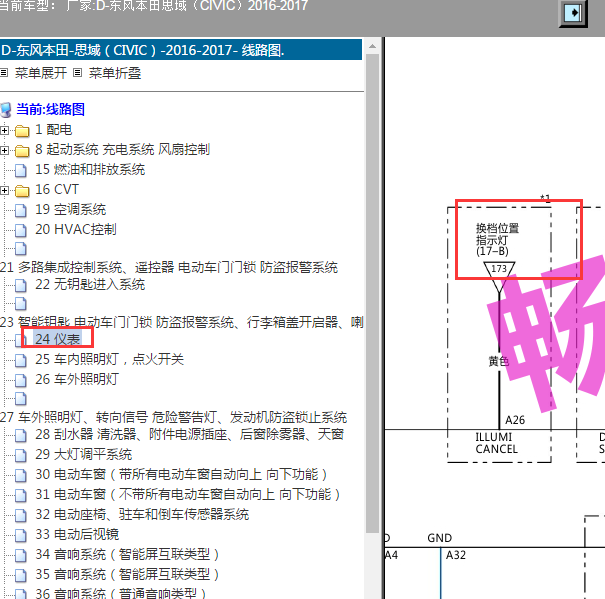Select 8 起动系统 充电系统 风扇控制

(122, 149)
